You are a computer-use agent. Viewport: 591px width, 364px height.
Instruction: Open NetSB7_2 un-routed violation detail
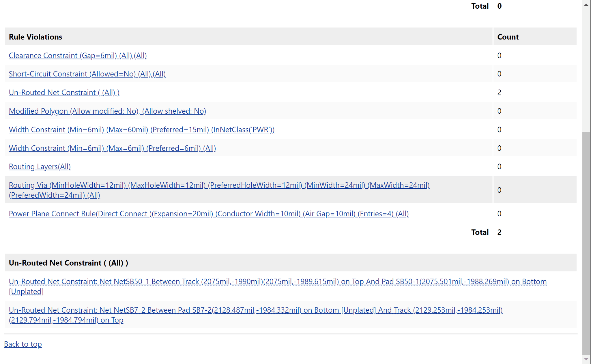click(x=256, y=315)
